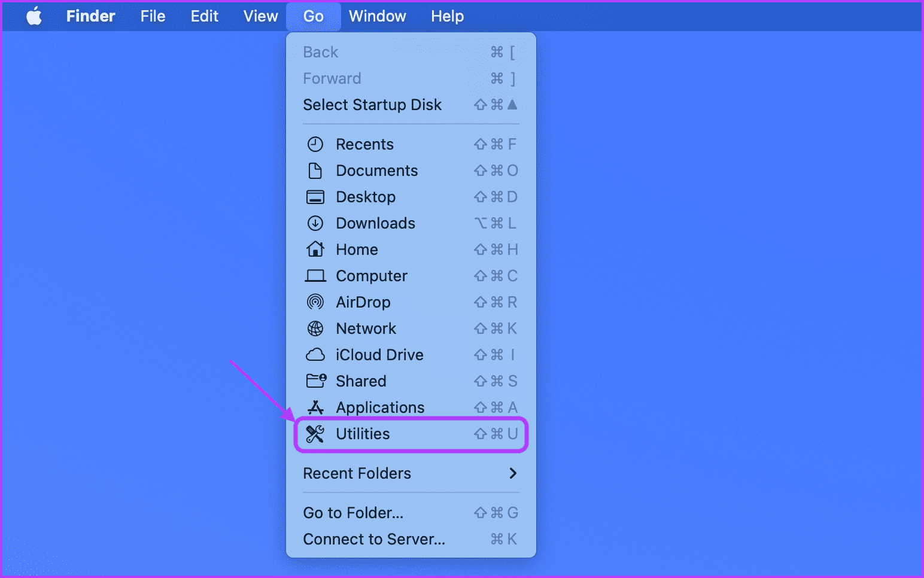Click the iCloud Drive cloud icon
924x578 pixels.
click(315, 355)
